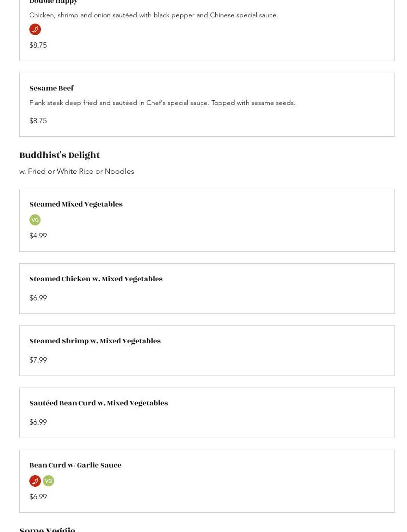Select Sautéed Bean Curd w. Mixed Vegetables
Viewport: 407px width, 532px height.
[99, 403]
